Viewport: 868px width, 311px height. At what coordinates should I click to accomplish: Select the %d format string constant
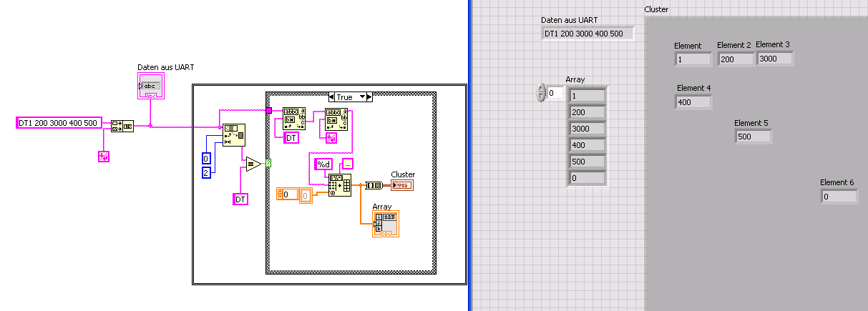323,164
